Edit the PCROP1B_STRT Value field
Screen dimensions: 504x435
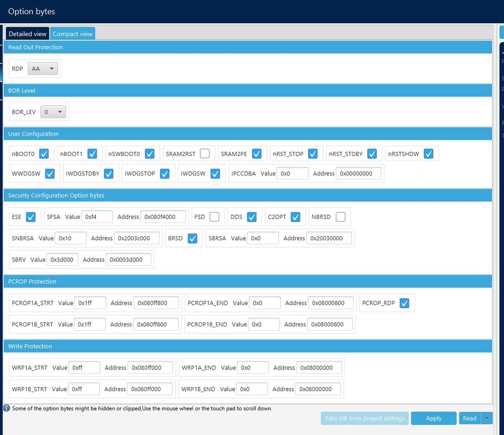pyautogui.click(x=90, y=324)
